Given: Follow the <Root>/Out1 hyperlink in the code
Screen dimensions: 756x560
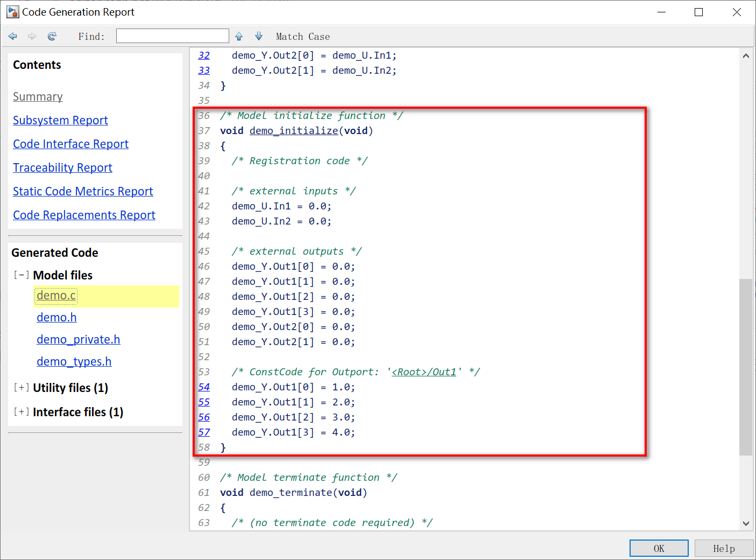Looking at the screenshot, I should tap(423, 372).
